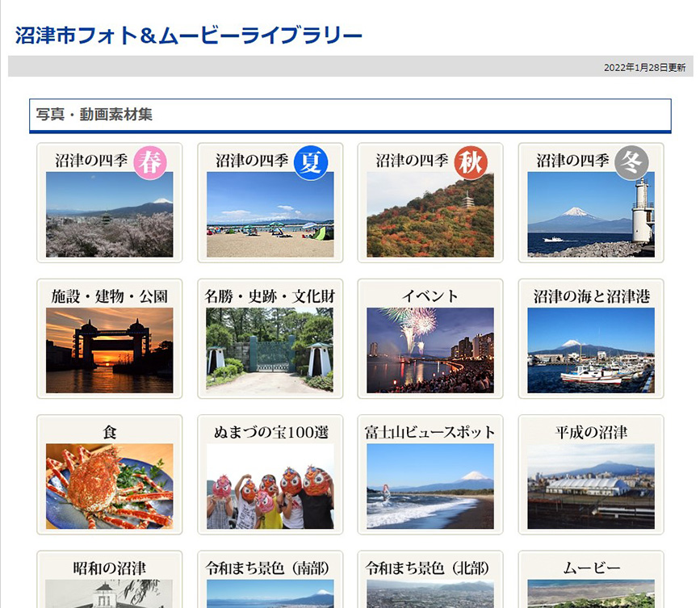Open 沼津の海と沼津港 category link

592,296
